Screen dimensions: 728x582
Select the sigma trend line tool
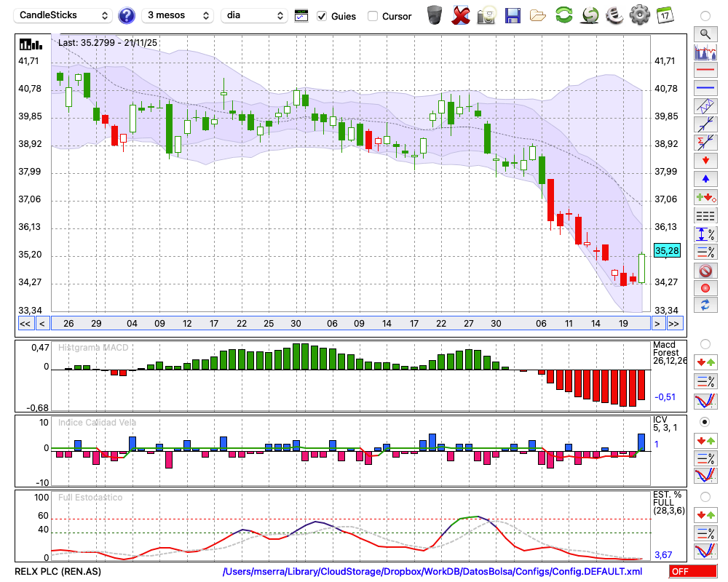click(705, 142)
